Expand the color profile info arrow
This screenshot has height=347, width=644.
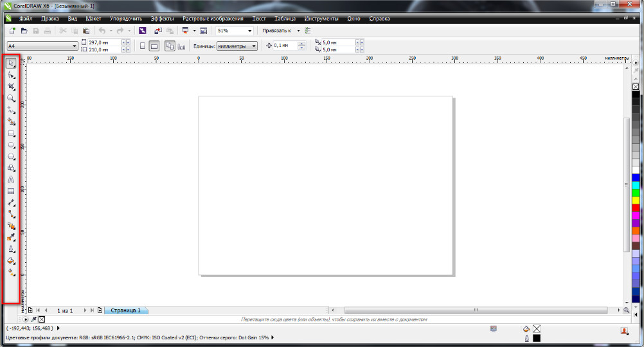click(x=273, y=337)
